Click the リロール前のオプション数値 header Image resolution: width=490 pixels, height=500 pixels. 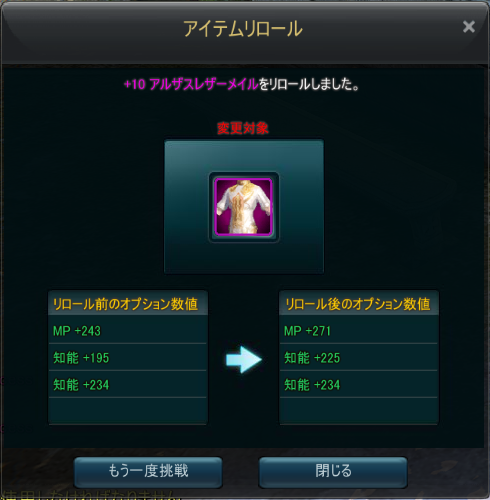pyautogui.click(x=128, y=304)
